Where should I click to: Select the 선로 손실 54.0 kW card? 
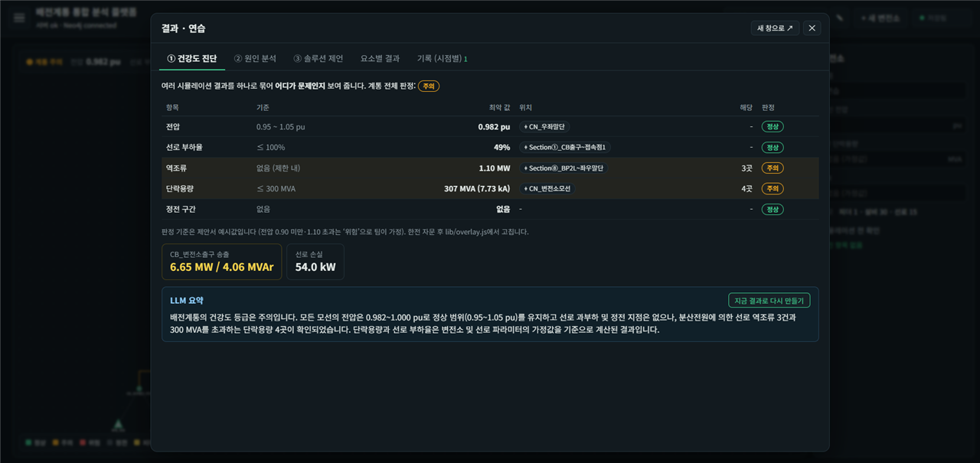pyautogui.click(x=315, y=262)
